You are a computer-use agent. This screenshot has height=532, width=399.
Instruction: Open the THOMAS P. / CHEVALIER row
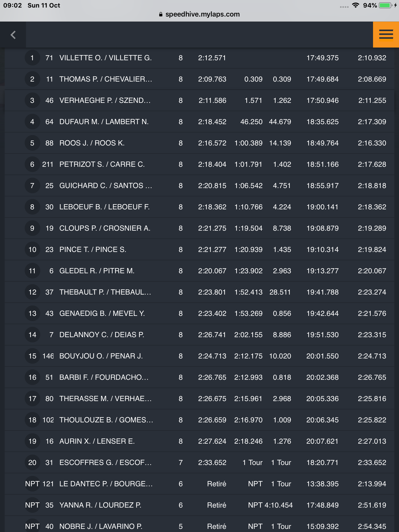tap(199, 79)
